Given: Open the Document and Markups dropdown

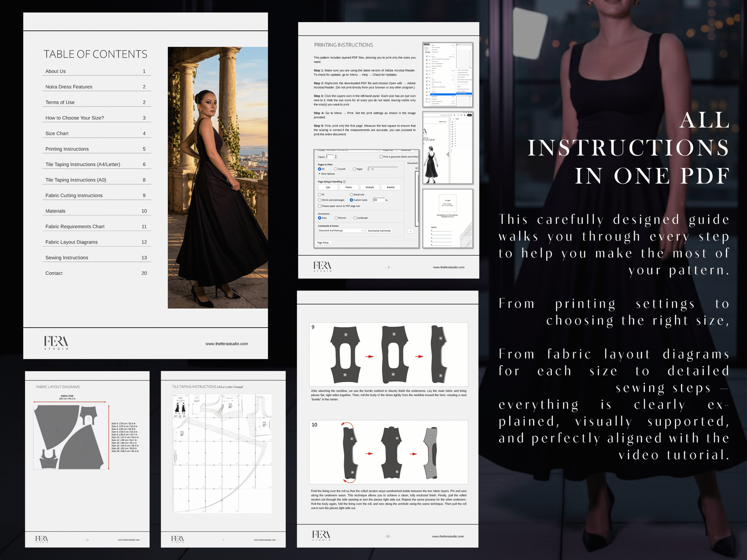Looking at the screenshot, I should click(x=341, y=231).
